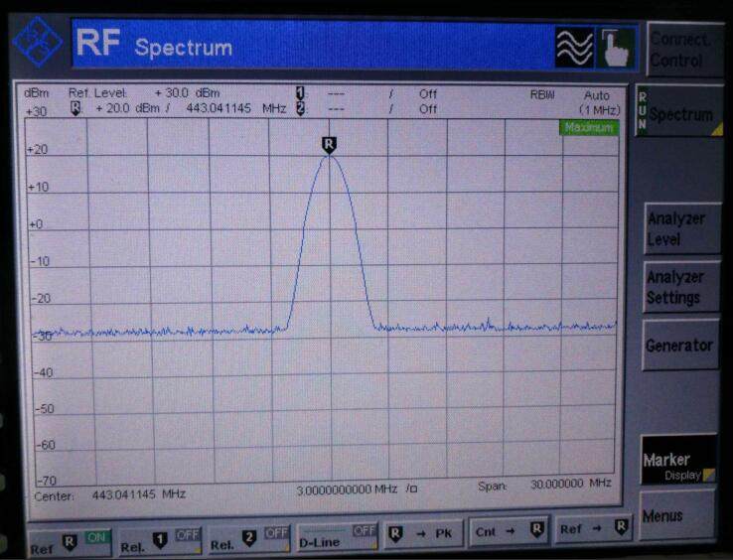Toggle the D-Line OFF softkey
Image resolution: width=733 pixels, height=560 pixels.
click(x=338, y=536)
